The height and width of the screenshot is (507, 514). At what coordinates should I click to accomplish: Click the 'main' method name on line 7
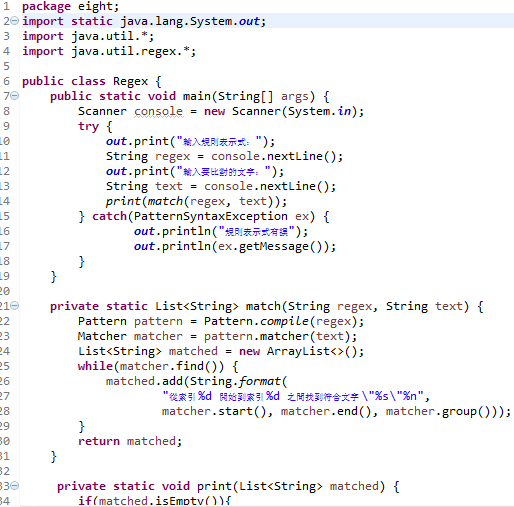pos(197,96)
